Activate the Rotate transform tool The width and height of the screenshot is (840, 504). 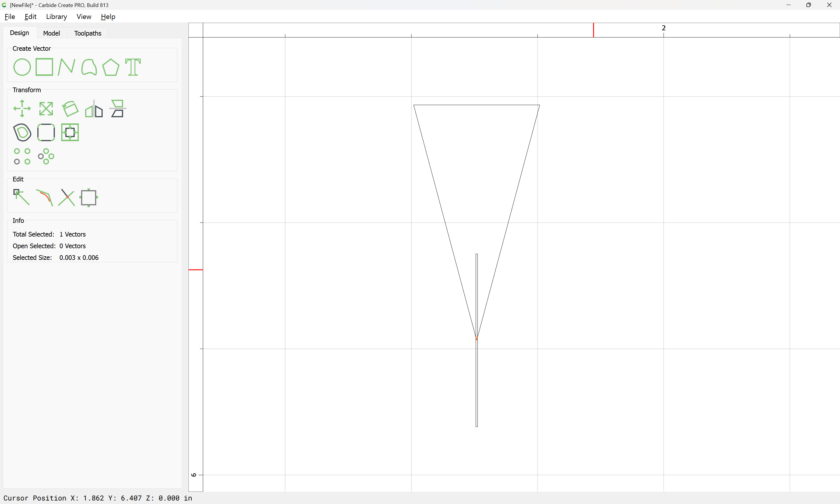pos(70,109)
